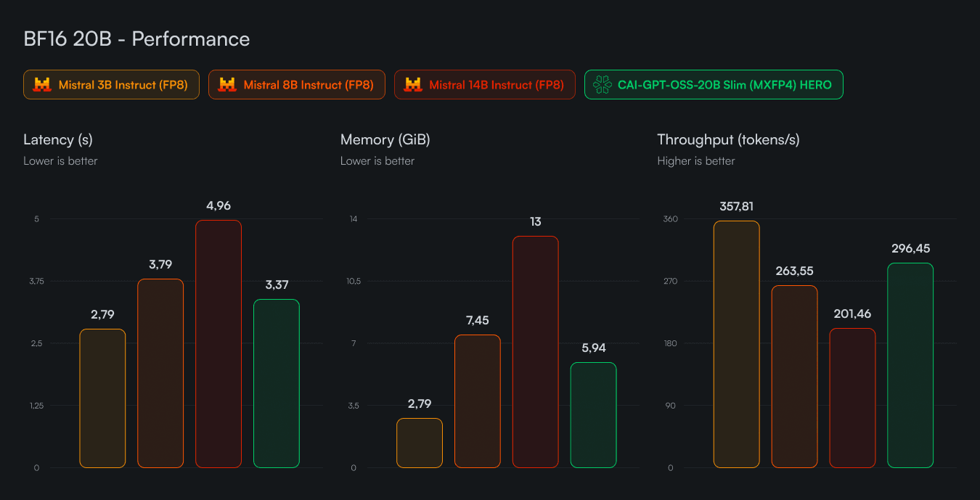Click the Mistral logo icon in the 14B Instruct chip
980x500 pixels.
[x=414, y=85]
